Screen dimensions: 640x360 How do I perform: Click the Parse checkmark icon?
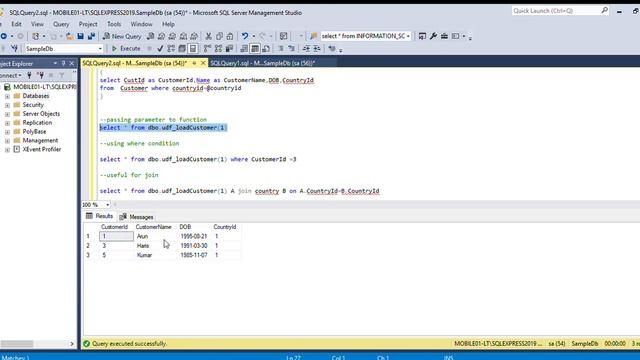tap(160, 49)
